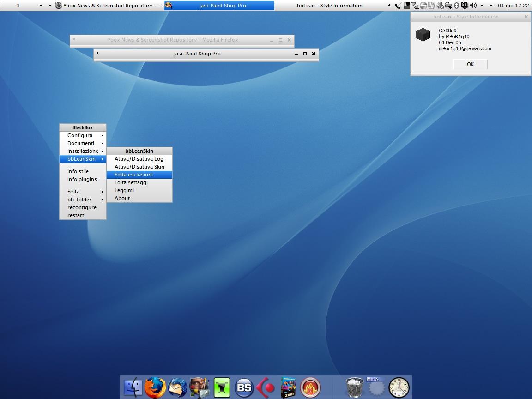Click the '01 Dec 05' date text

450,42
